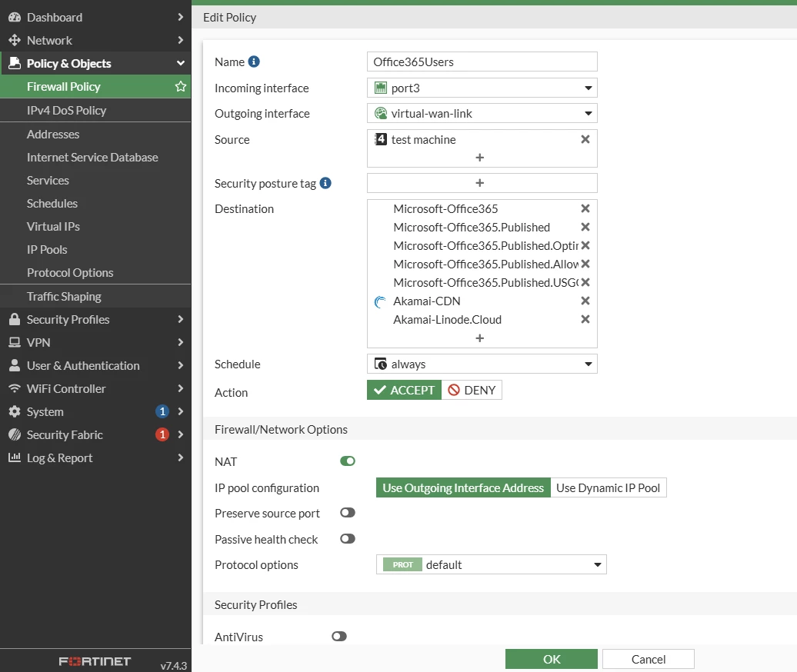This screenshot has width=797, height=672.
Task: Open the Schedule dropdown
Action: [x=482, y=364]
